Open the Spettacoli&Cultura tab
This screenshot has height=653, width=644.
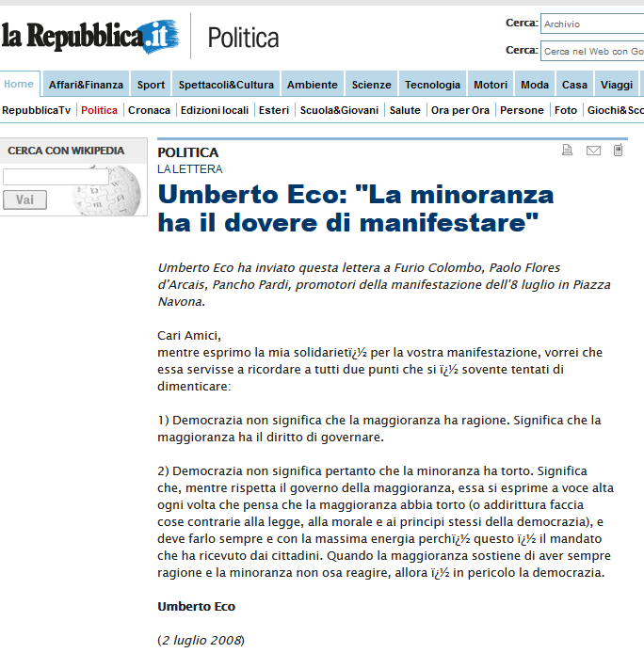click(x=226, y=85)
